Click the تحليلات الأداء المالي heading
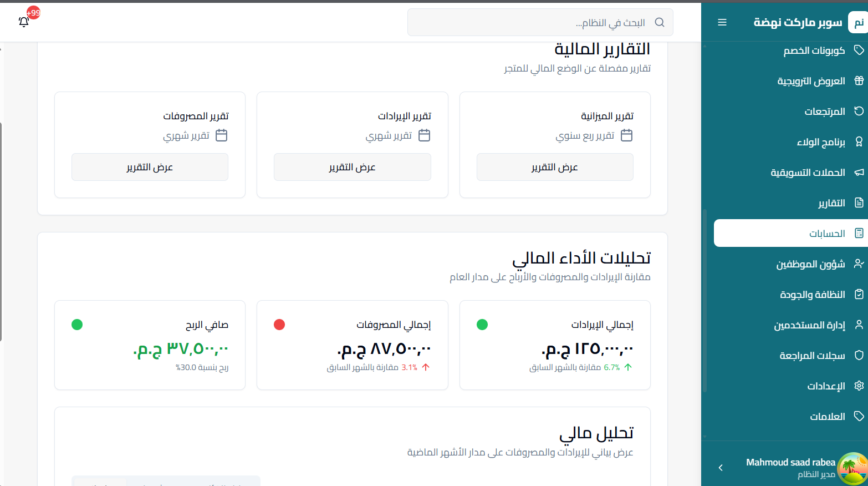868x486 pixels. (x=581, y=258)
